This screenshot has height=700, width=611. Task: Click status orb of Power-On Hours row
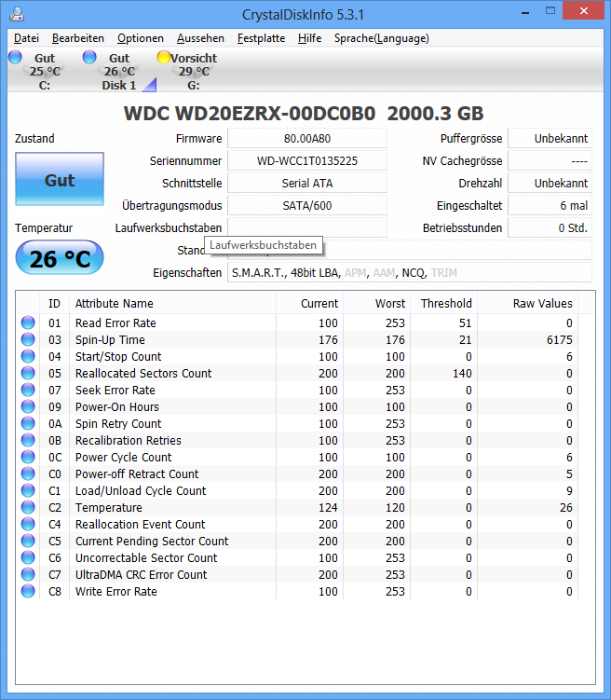[28, 406]
